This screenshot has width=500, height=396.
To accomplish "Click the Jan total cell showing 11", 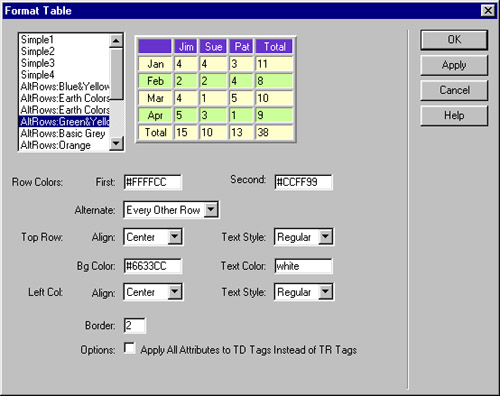I will click(274, 64).
